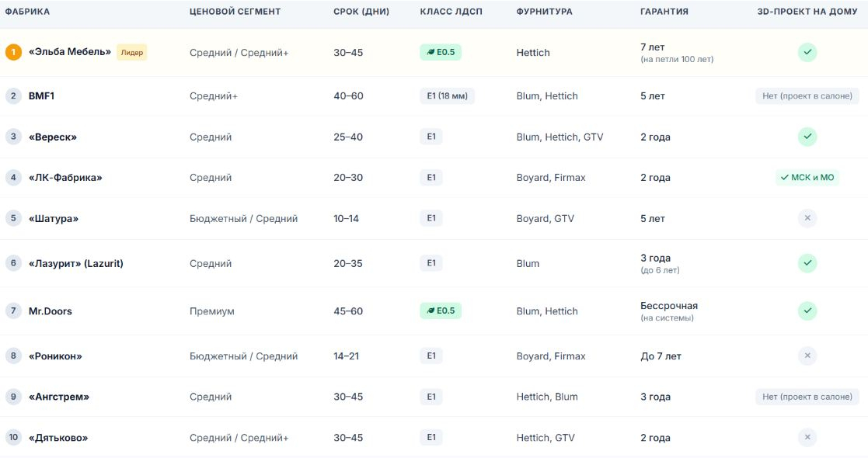Viewport: 868px width, 458px height.
Task: Click the orange rank 1 badge
Action: (x=13, y=52)
